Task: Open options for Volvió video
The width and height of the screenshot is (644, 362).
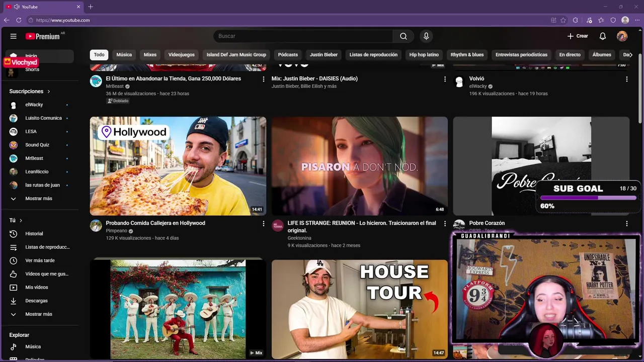Action: click(x=626, y=79)
